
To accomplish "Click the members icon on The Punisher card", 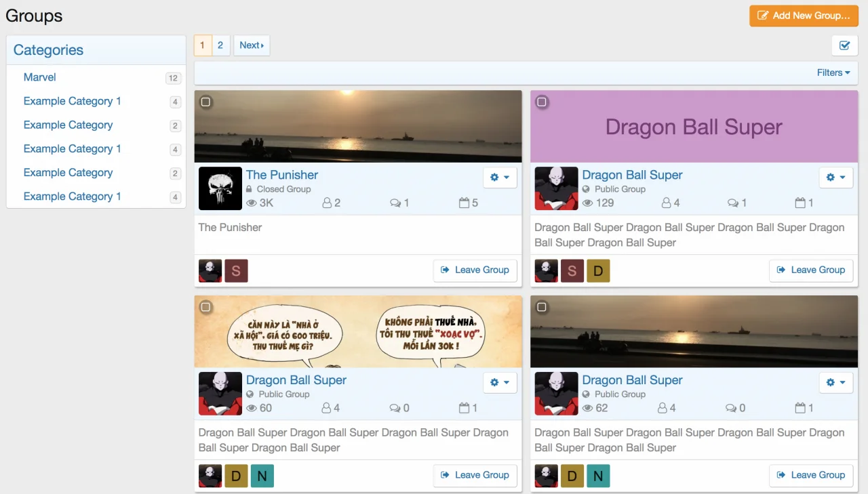I will (326, 203).
